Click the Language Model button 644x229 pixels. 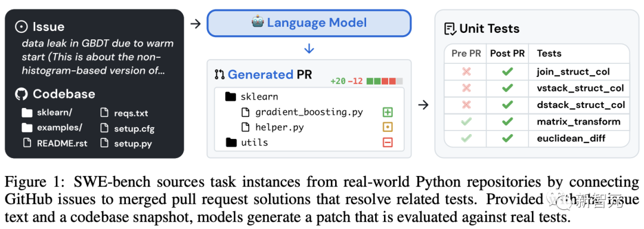click(309, 23)
